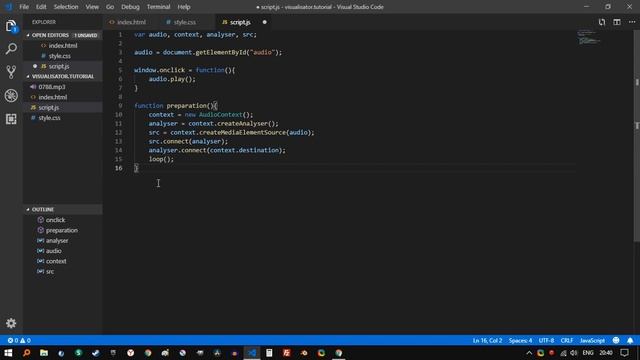Click the system clock showing 20:40

[606, 353]
